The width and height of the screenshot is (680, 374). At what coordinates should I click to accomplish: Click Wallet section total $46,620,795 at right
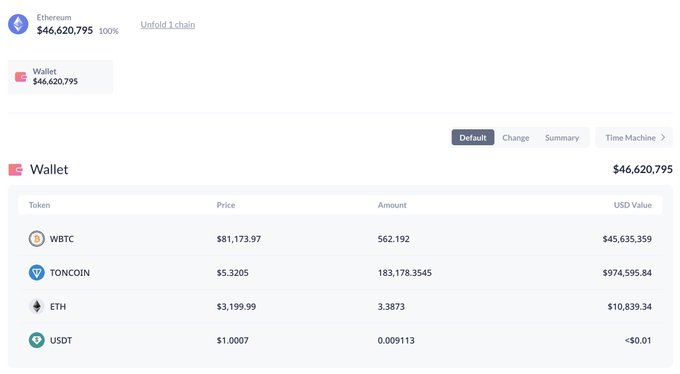[643, 169]
